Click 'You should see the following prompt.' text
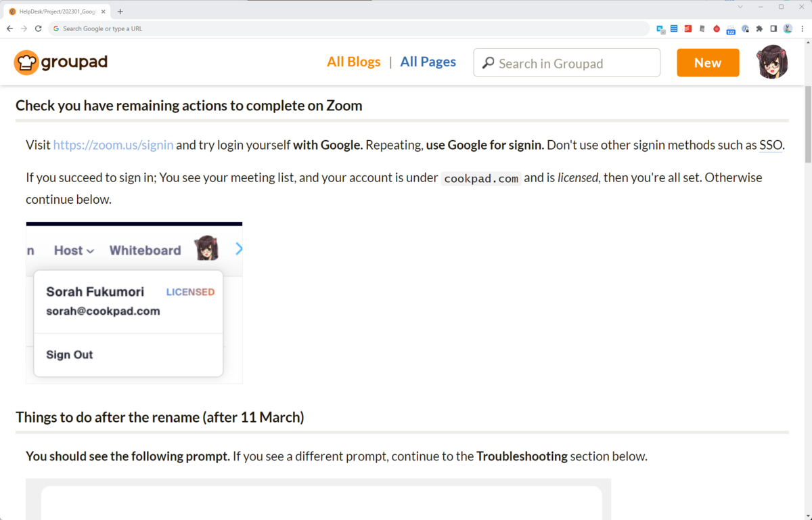The image size is (812, 520). coord(128,456)
